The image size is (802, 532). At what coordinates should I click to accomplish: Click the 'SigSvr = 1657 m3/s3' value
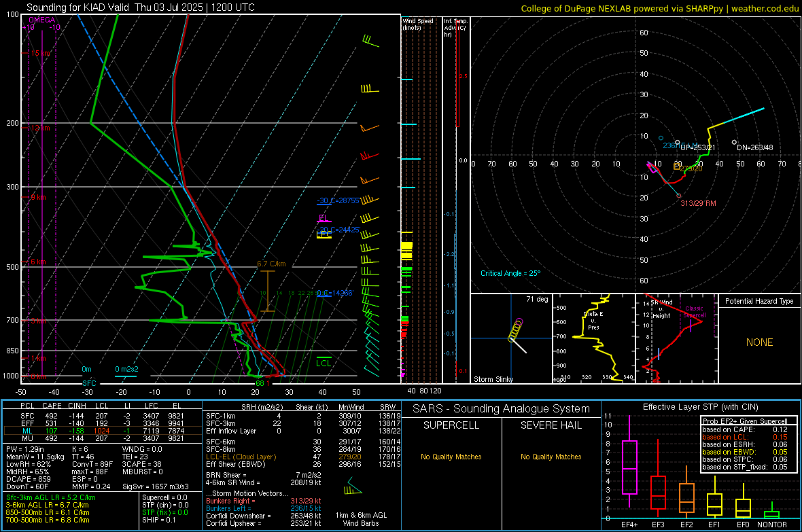[155, 486]
